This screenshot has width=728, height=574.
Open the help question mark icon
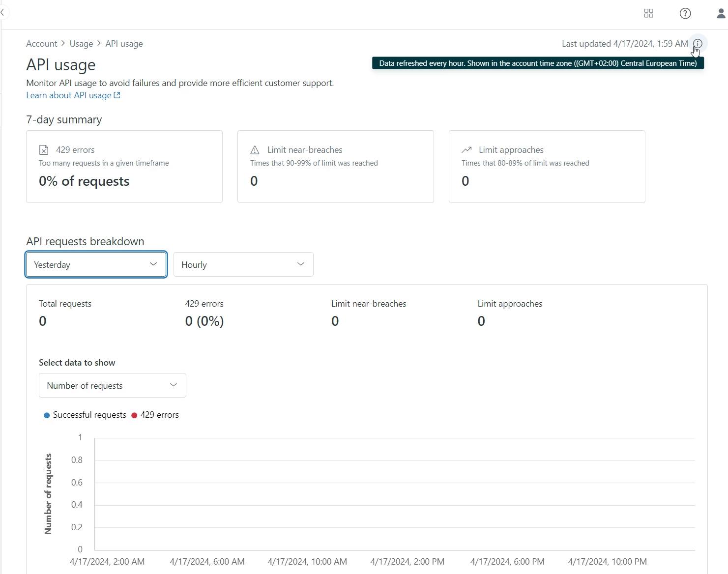pyautogui.click(x=685, y=13)
